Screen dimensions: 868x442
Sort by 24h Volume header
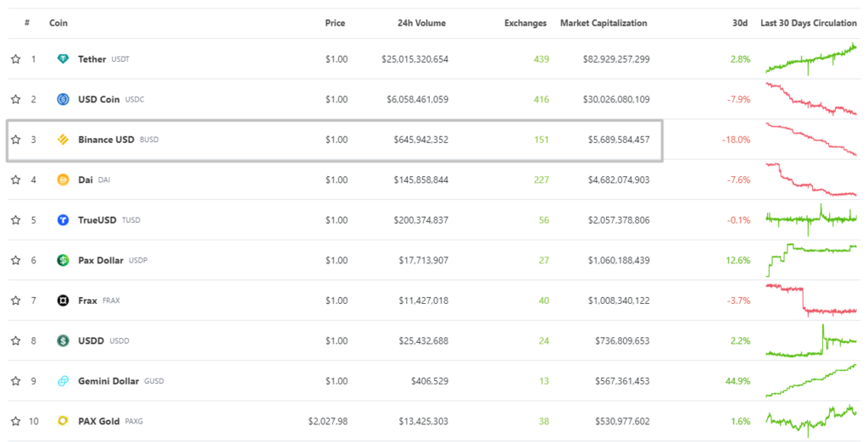click(x=421, y=23)
